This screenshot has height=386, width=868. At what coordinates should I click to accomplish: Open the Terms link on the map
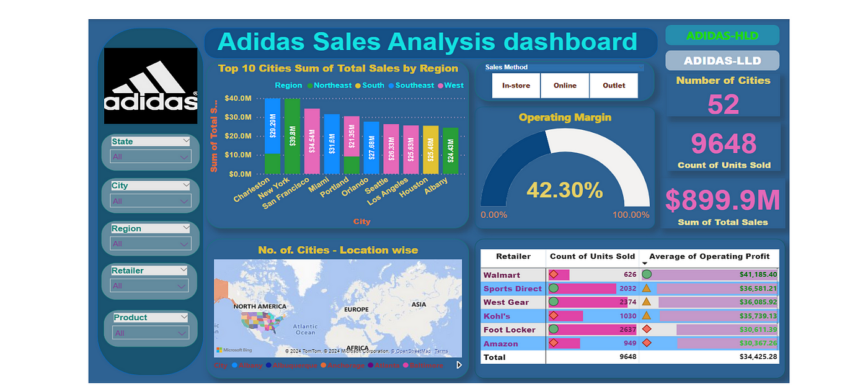tap(441, 351)
